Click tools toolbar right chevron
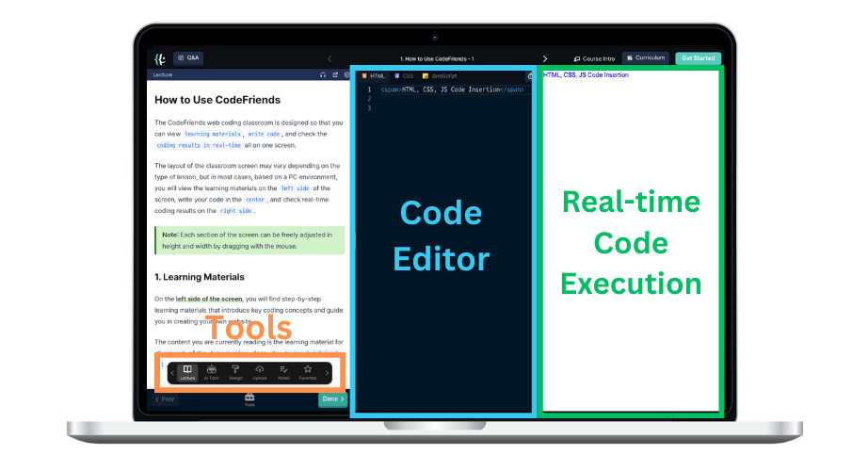Viewport: 868px width, 471px height. (328, 373)
